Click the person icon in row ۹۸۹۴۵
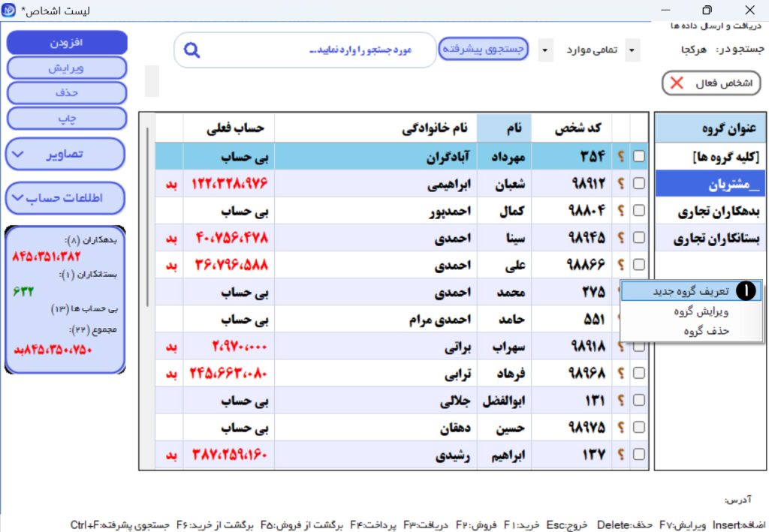 (x=621, y=238)
